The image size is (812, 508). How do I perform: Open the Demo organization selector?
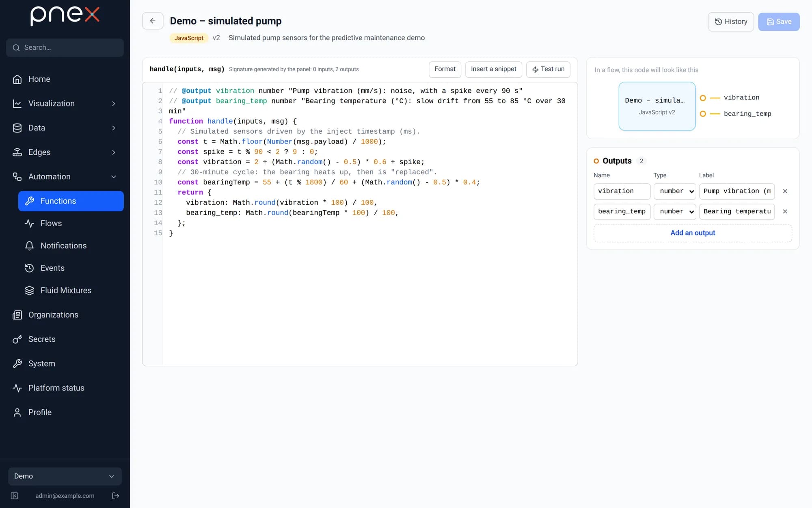coord(65,476)
